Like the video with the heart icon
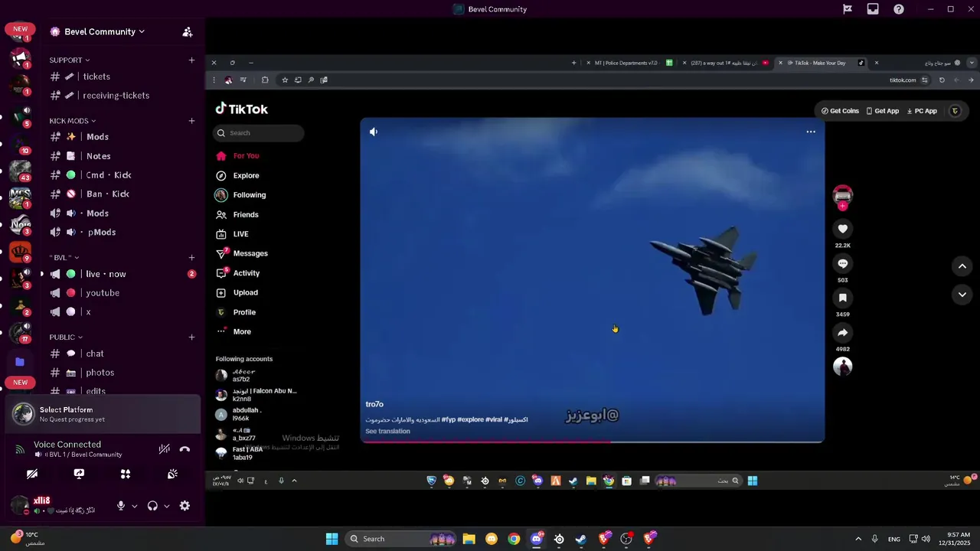 pyautogui.click(x=843, y=229)
